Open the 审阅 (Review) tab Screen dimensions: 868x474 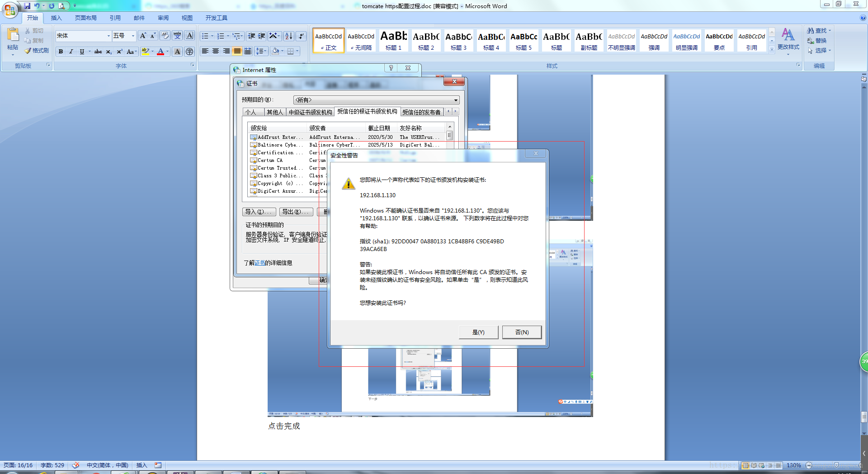click(163, 18)
